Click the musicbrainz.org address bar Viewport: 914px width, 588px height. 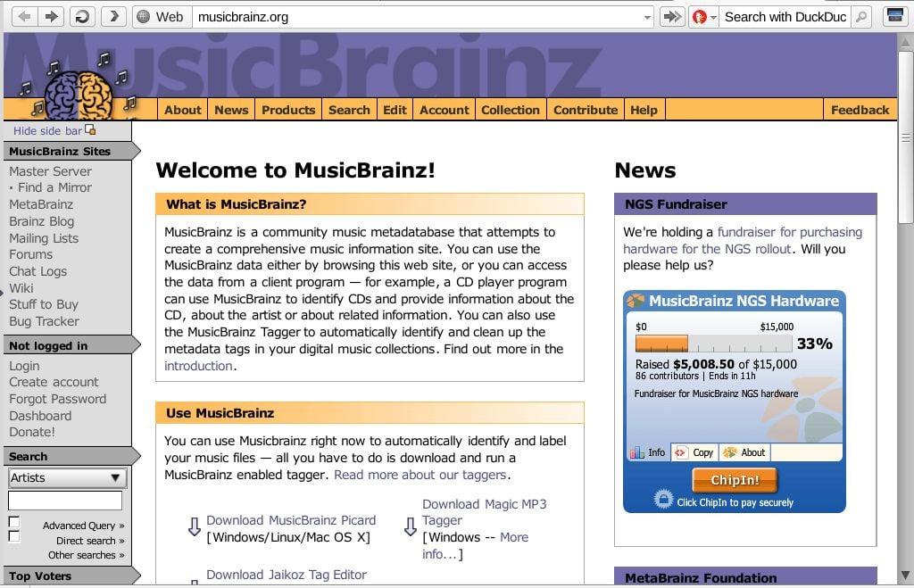pos(416,17)
